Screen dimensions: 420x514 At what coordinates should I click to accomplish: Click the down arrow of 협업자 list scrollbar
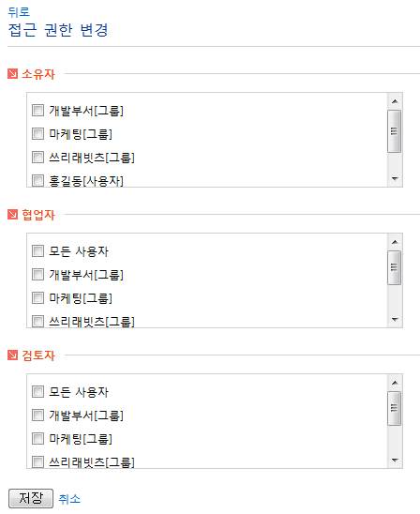click(x=395, y=319)
